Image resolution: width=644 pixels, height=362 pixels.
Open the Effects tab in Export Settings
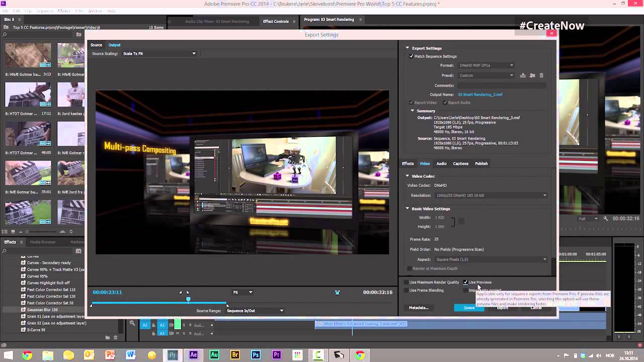click(x=408, y=163)
